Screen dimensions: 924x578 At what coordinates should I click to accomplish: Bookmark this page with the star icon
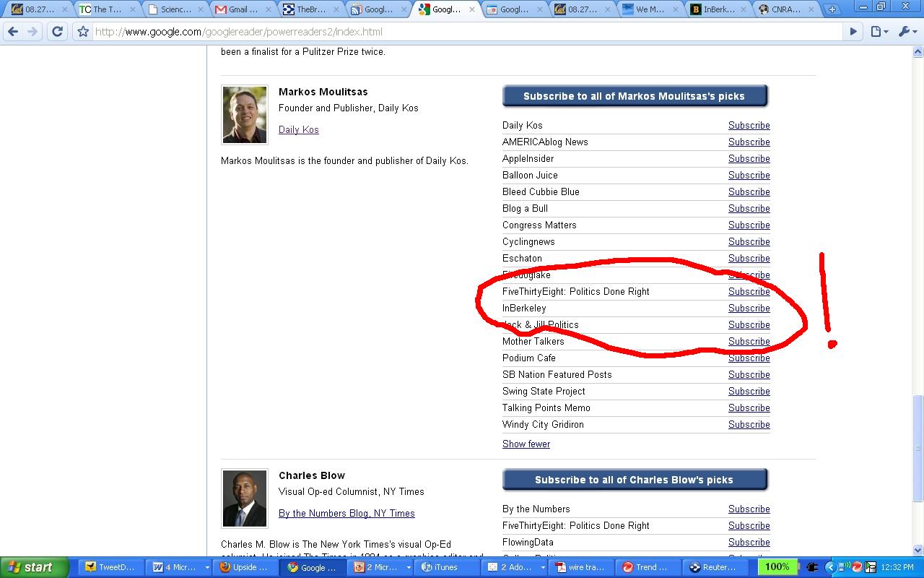tap(83, 32)
